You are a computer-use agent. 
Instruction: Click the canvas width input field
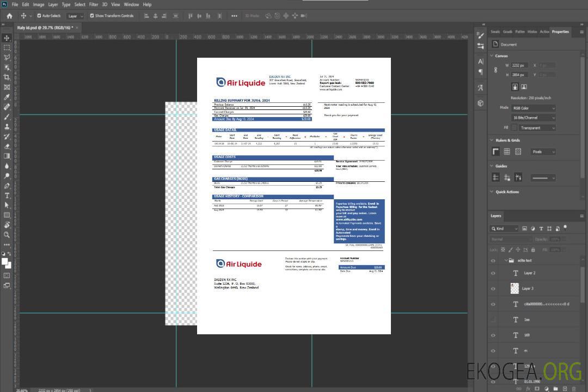519,65
